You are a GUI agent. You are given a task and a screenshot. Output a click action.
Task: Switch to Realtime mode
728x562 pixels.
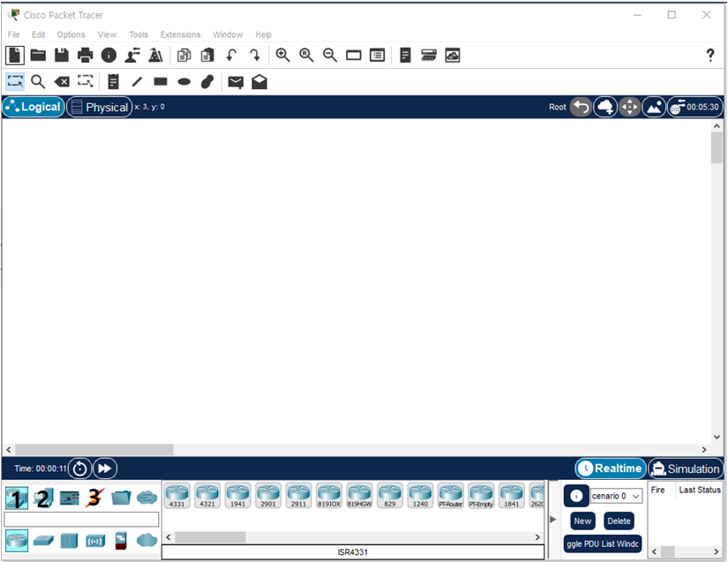click(x=611, y=468)
